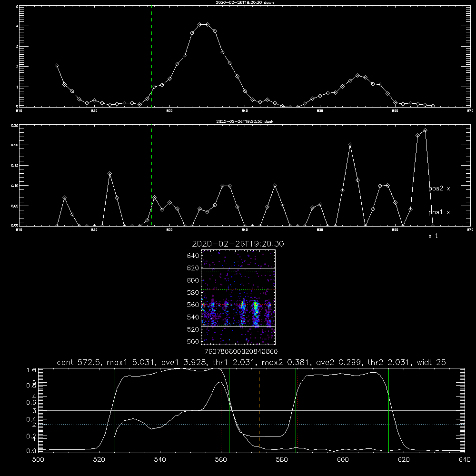The width and height of the screenshot is (476, 476).
Task: Click the 560 label on spectrogram y-axis
Action: (193, 305)
